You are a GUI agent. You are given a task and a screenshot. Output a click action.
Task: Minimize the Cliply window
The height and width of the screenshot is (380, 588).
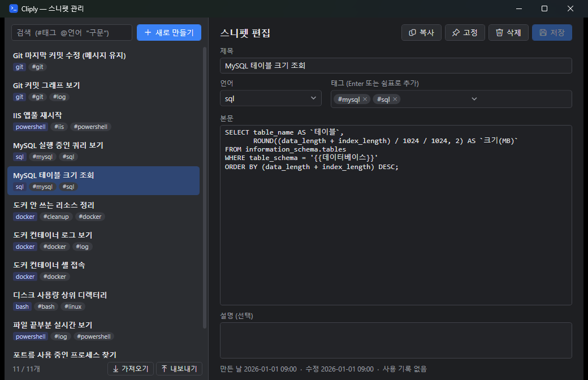click(x=519, y=8)
